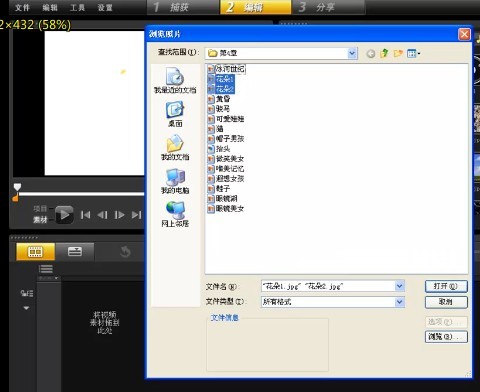Select the file 帽子男孩
Screen dimensions: 480x392
click(x=226, y=139)
